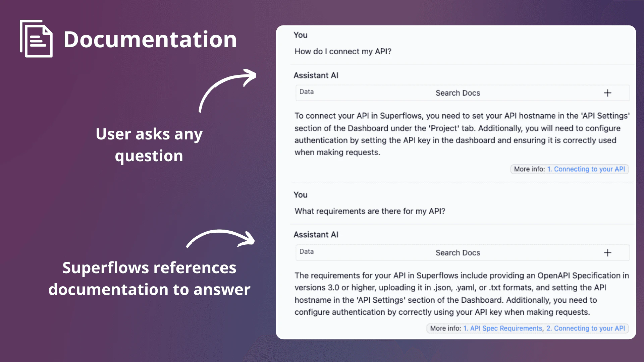This screenshot has height=362, width=644.
Task: Click the Assistant AI header of the first reply
Action: [x=316, y=75]
